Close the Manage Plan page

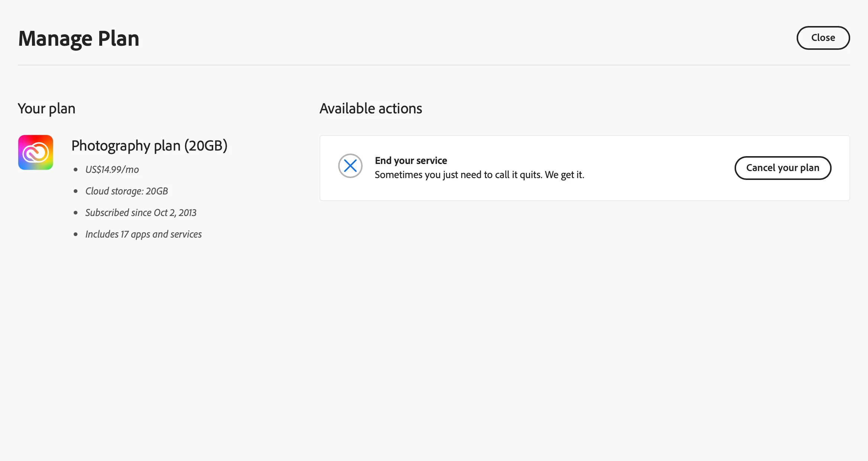pyautogui.click(x=823, y=38)
